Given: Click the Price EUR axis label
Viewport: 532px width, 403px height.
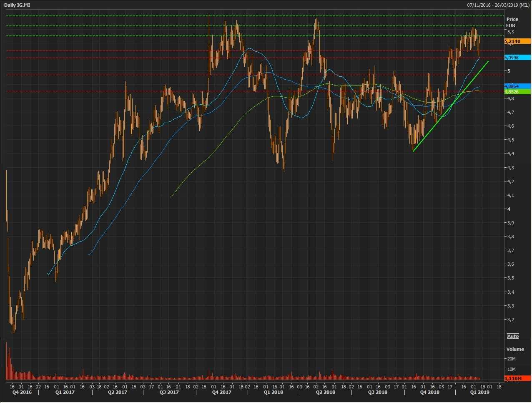Looking at the screenshot, I should 512,22.
